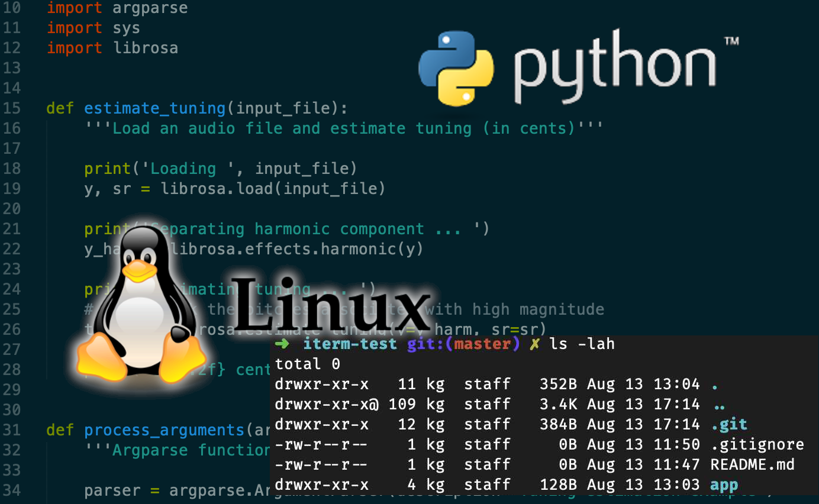Click the .gitignore file name
Screen dimensions: 819x504
(757, 444)
